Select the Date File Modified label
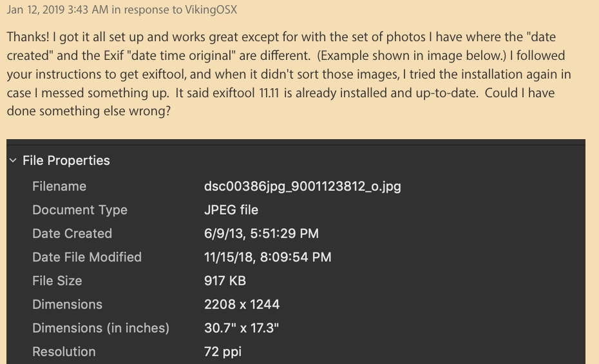Screen dimensions: 599x364 point(87,257)
